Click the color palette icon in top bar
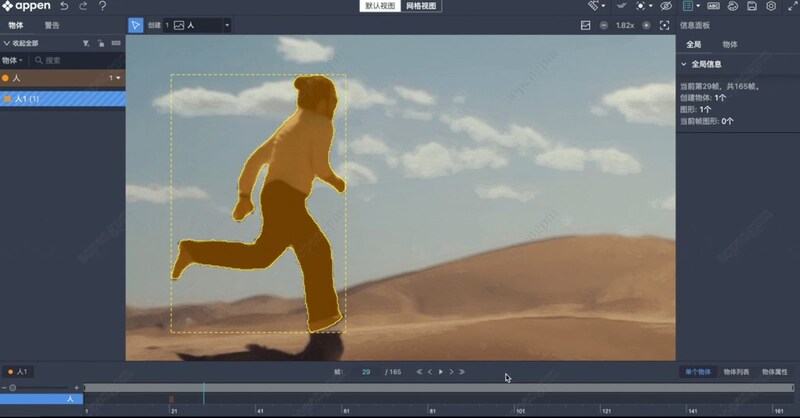800x418 pixels. (x=733, y=6)
